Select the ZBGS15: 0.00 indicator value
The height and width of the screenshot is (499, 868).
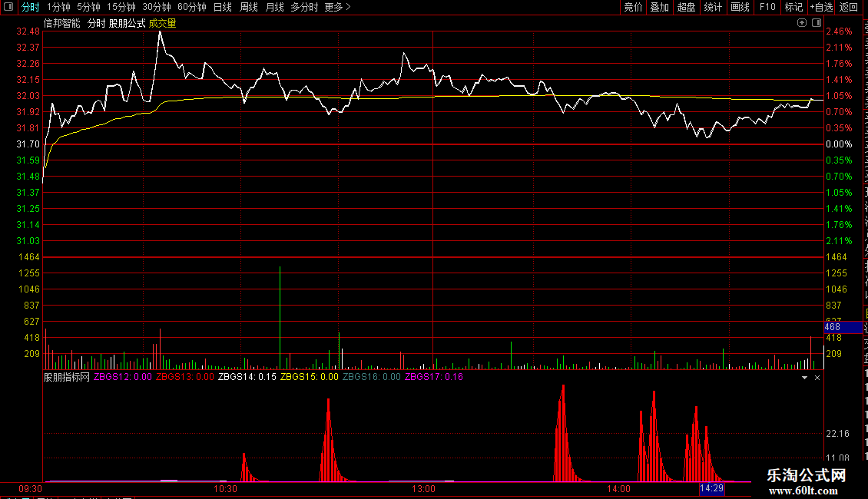(310, 377)
